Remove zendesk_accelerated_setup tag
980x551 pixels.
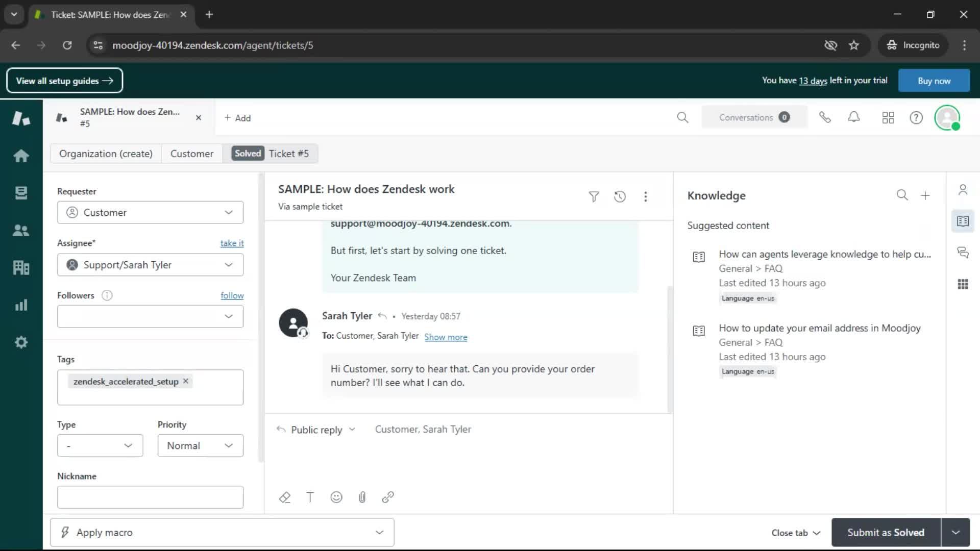pyautogui.click(x=185, y=381)
